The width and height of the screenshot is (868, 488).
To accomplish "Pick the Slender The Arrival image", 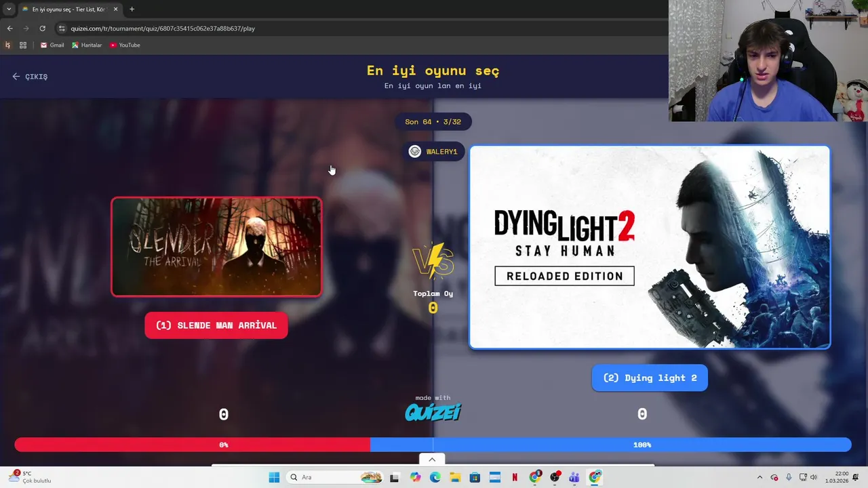I will click(x=216, y=247).
